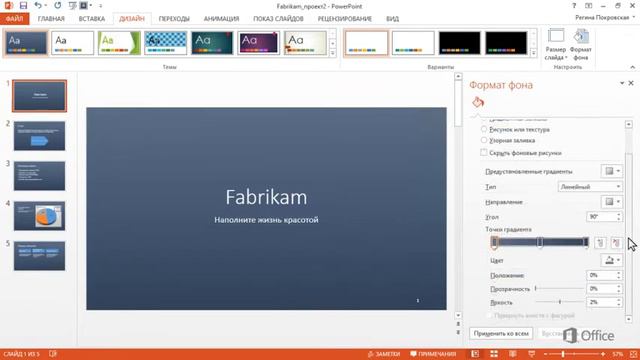The image size is (640, 360).
Task: Switch to ВИД tab
Action: coord(392,19)
